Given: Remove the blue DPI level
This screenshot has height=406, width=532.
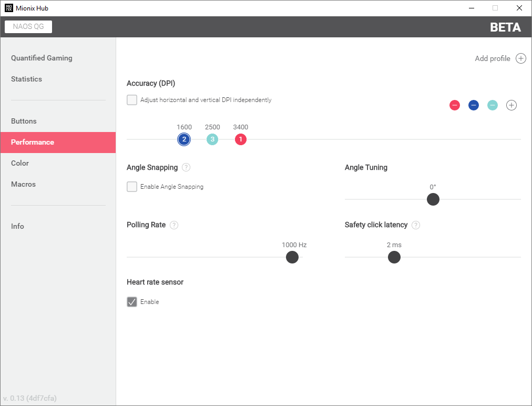Looking at the screenshot, I should 474,105.
